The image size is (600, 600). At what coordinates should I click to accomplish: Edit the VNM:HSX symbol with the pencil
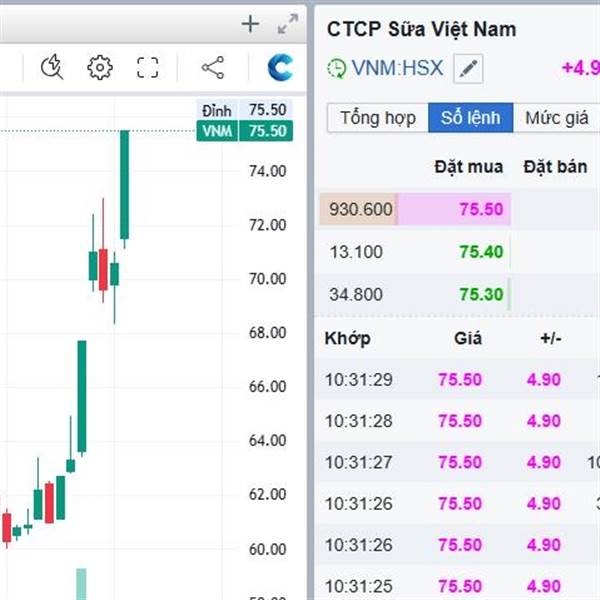point(468,69)
